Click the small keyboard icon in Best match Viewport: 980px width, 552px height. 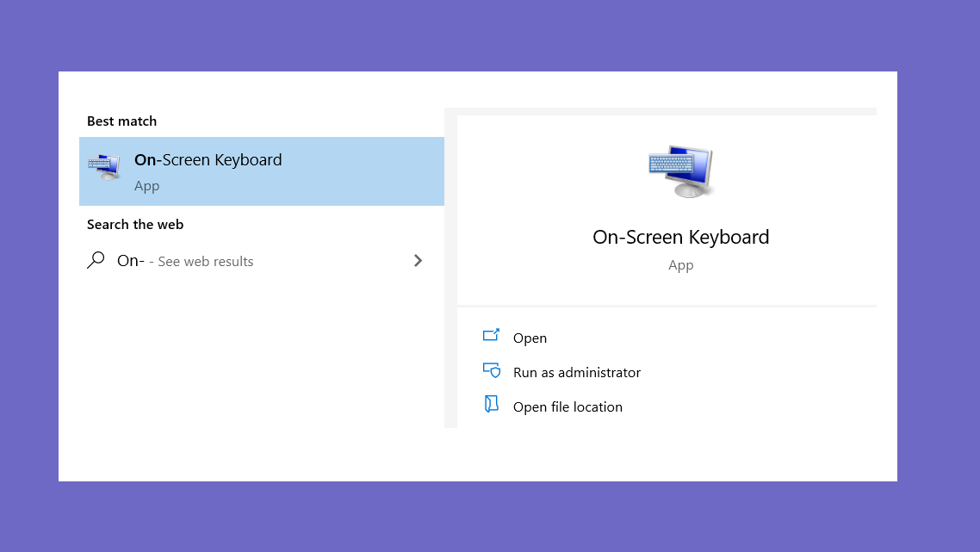coord(103,167)
